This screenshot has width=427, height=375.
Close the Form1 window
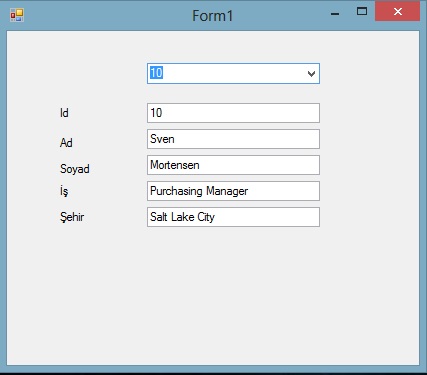pos(397,12)
